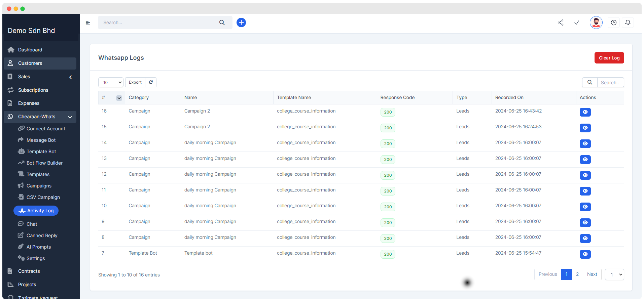644x302 pixels.
Task: Click the blue plus quick-create icon
Action: click(241, 23)
